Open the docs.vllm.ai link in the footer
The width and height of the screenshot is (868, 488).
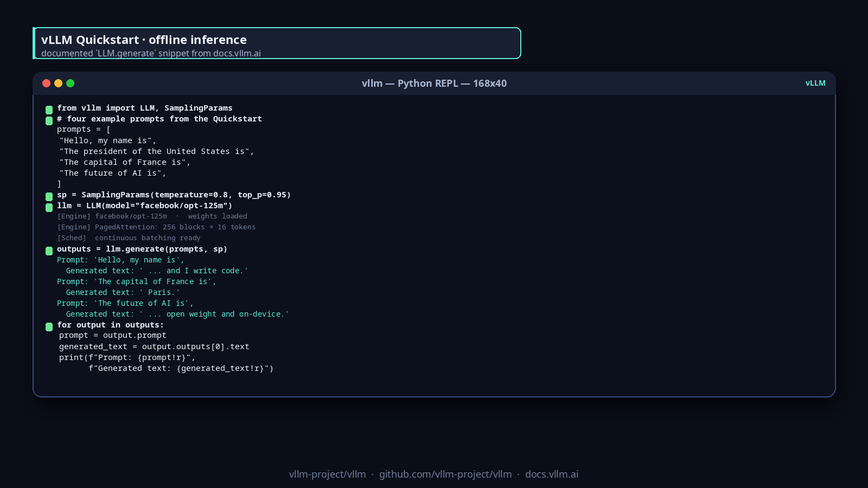pyautogui.click(x=552, y=474)
